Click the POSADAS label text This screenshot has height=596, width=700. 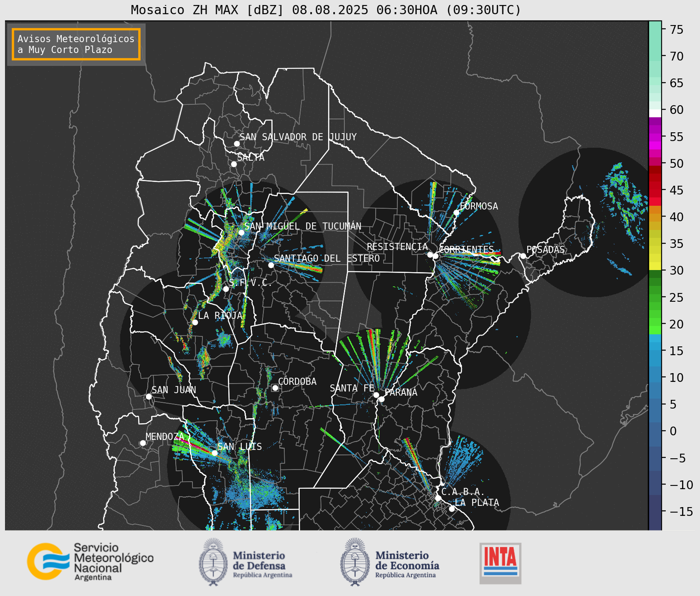546,250
